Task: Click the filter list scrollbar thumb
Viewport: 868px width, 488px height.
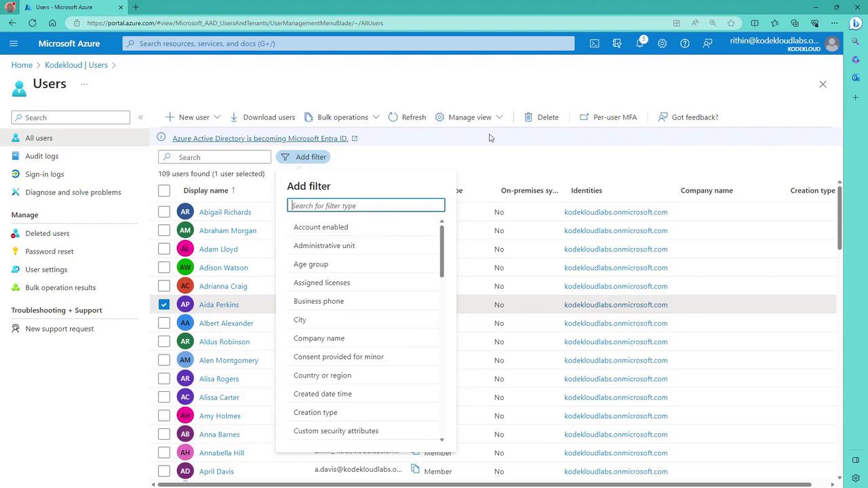Action: [x=442, y=251]
